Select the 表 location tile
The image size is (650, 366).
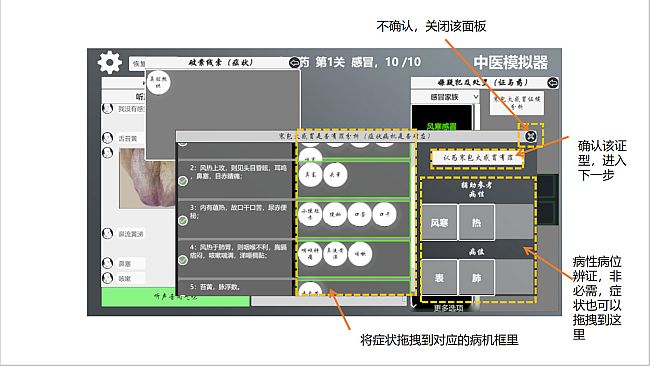[439, 278]
